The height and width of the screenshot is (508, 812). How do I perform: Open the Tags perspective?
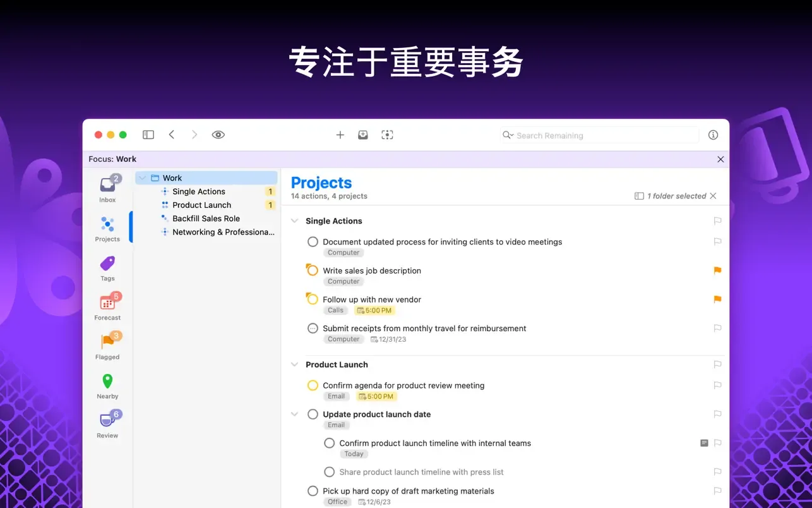tap(107, 268)
